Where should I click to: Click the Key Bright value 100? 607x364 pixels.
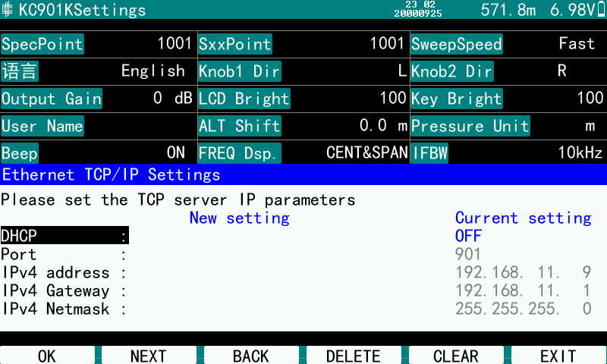click(590, 98)
